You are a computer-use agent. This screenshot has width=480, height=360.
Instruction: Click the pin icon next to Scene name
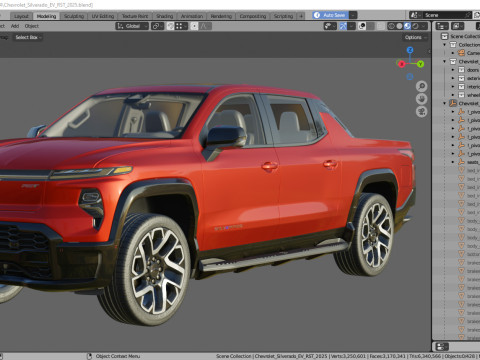coord(468,15)
